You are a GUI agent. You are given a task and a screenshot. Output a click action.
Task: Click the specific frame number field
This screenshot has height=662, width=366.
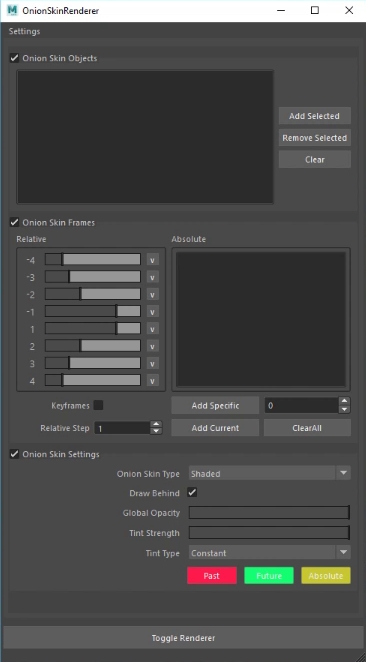click(x=302, y=406)
